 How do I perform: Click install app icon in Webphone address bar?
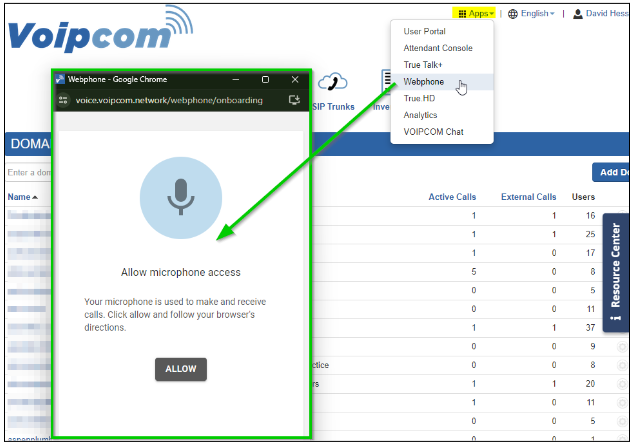[x=294, y=100]
